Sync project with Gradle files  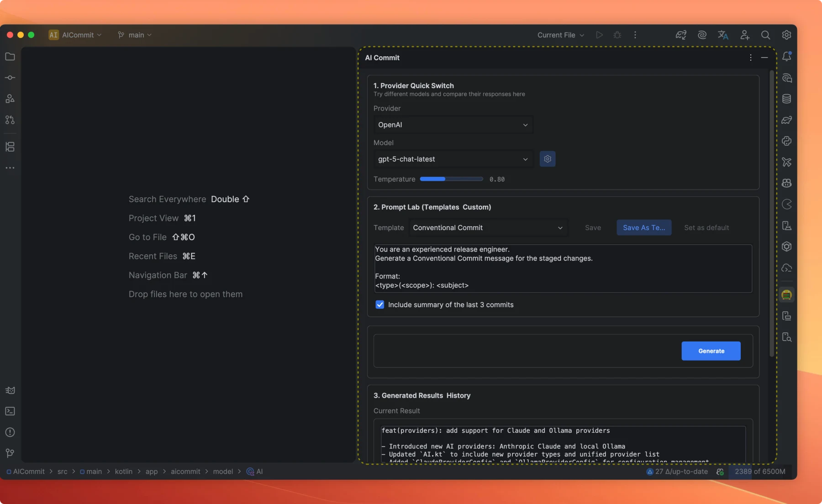click(680, 35)
